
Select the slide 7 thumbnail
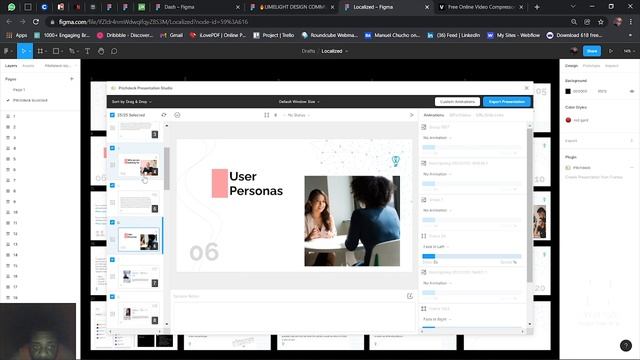tap(138, 276)
